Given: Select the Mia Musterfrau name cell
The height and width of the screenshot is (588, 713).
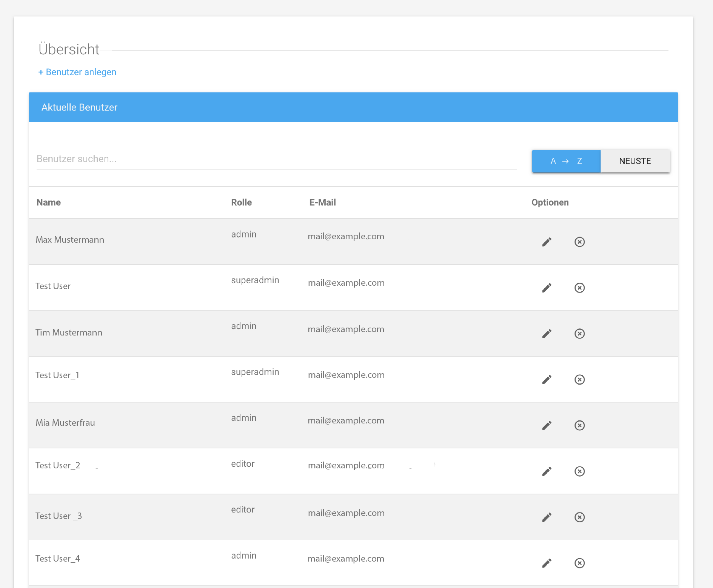Looking at the screenshot, I should click(x=65, y=423).
